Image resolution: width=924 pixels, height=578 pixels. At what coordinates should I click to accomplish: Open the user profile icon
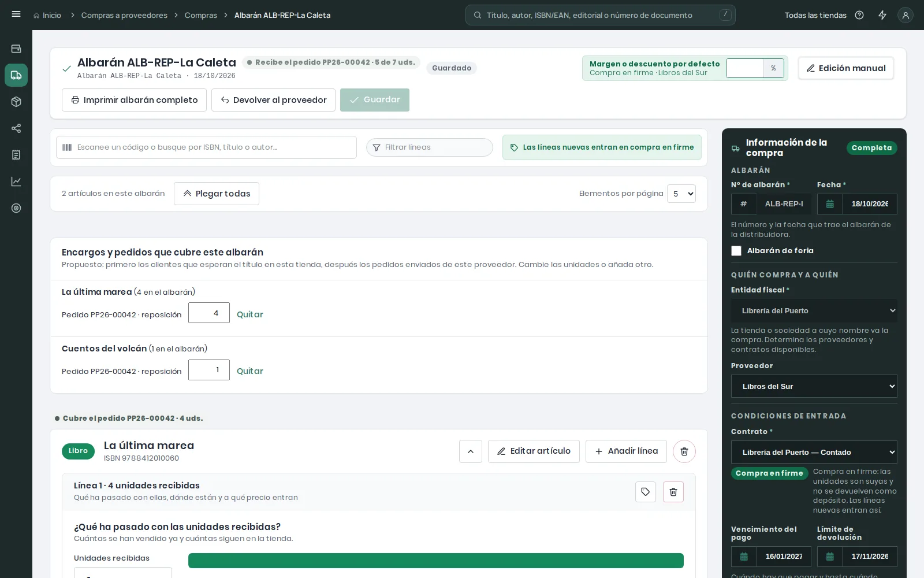coord(906,15)
